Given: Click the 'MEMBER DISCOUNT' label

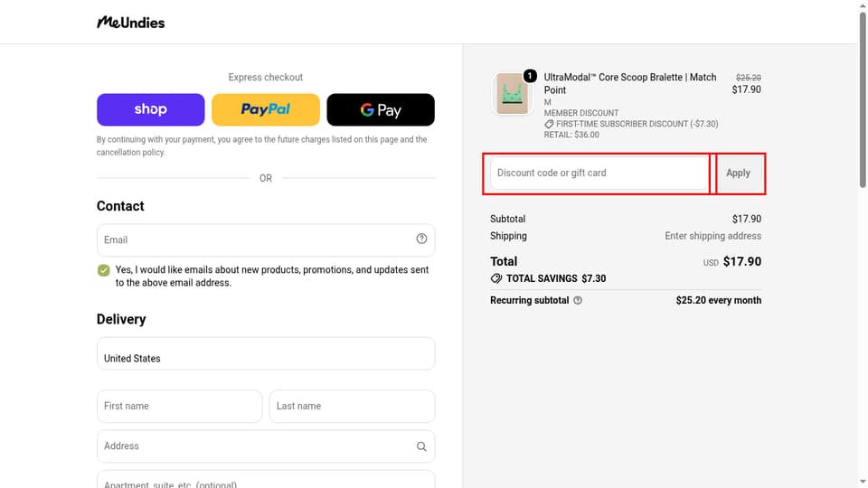Looking at the screenshot, I should pos(581,113).
